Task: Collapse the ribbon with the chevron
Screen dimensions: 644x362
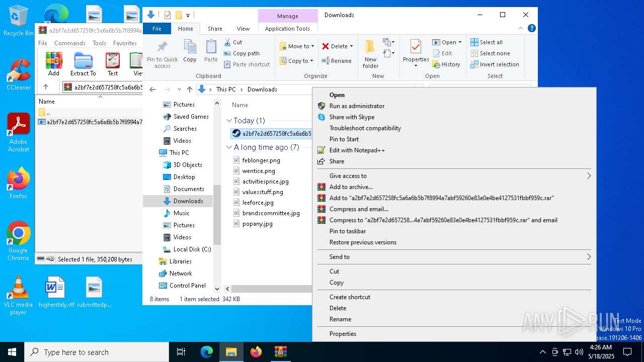Action: (x=521, y=29)
